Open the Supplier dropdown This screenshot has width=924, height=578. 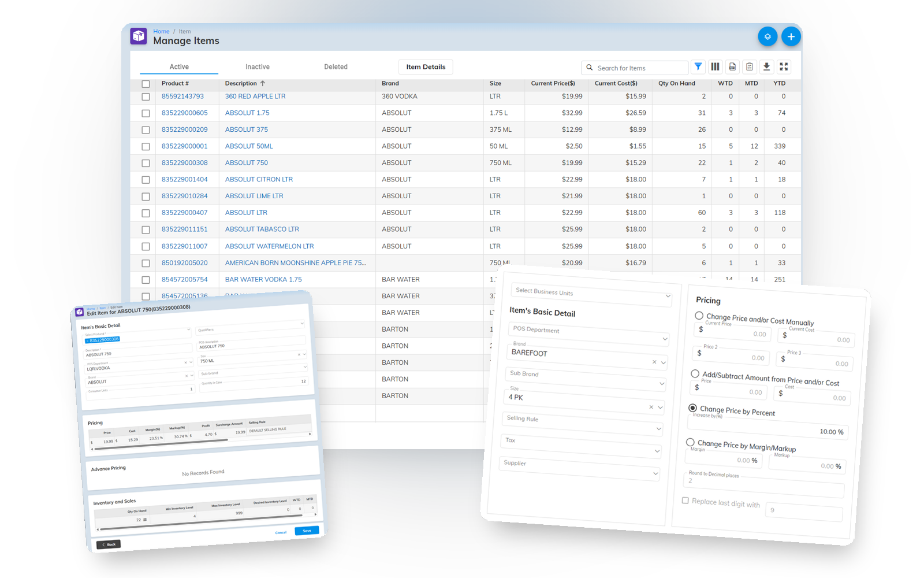(x=655, y=474)
